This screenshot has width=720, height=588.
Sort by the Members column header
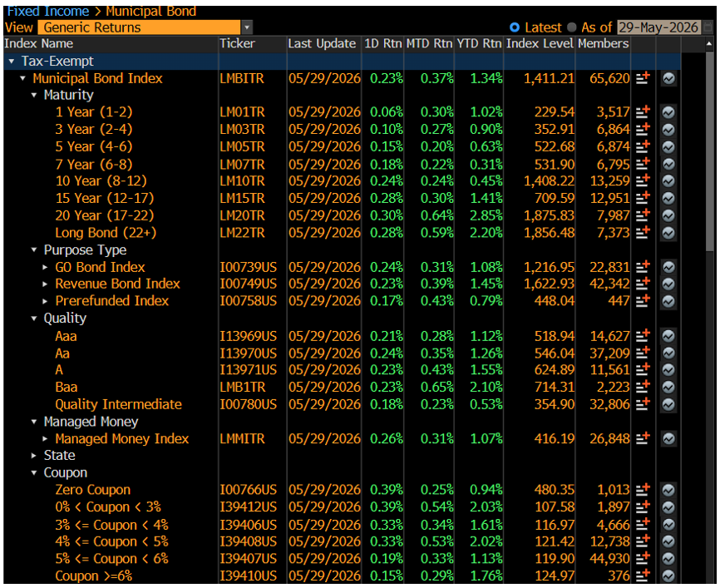(603, 43)
